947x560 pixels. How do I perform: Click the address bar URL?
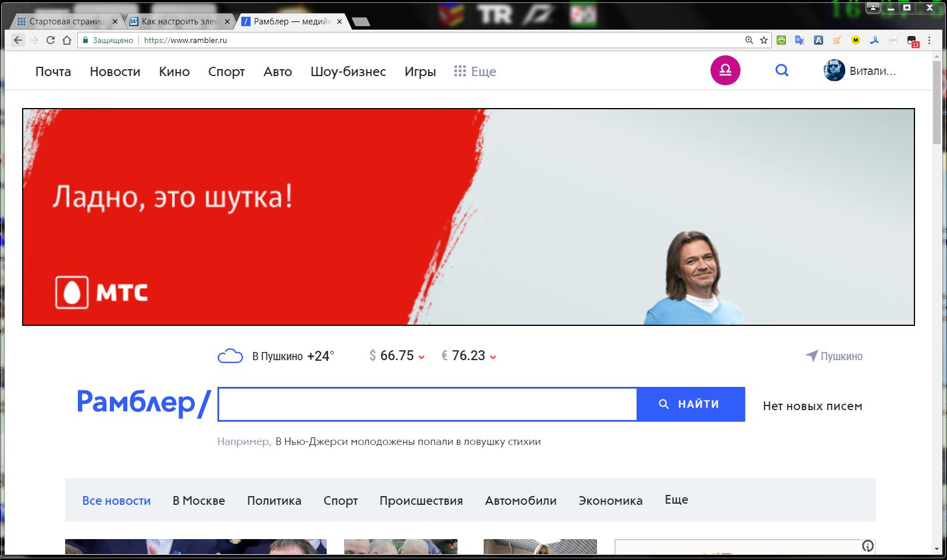pos(185,40)
